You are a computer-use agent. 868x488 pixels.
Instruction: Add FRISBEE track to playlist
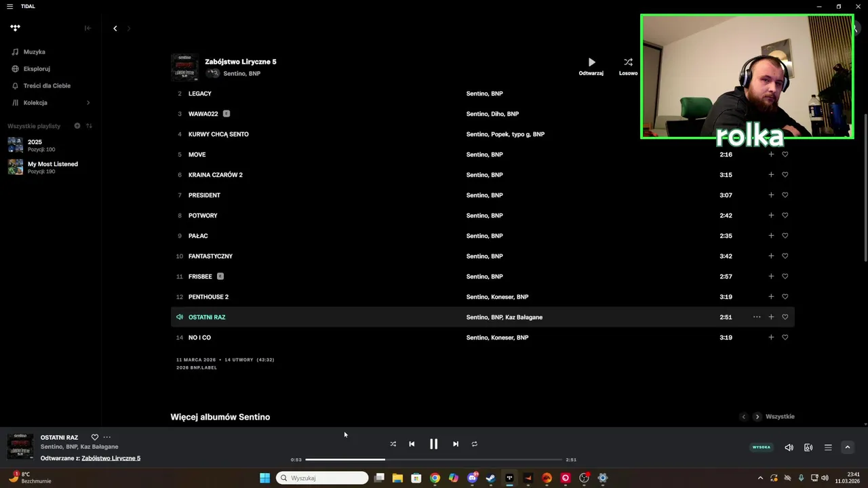pyautogui.click(x=771, y=277)
